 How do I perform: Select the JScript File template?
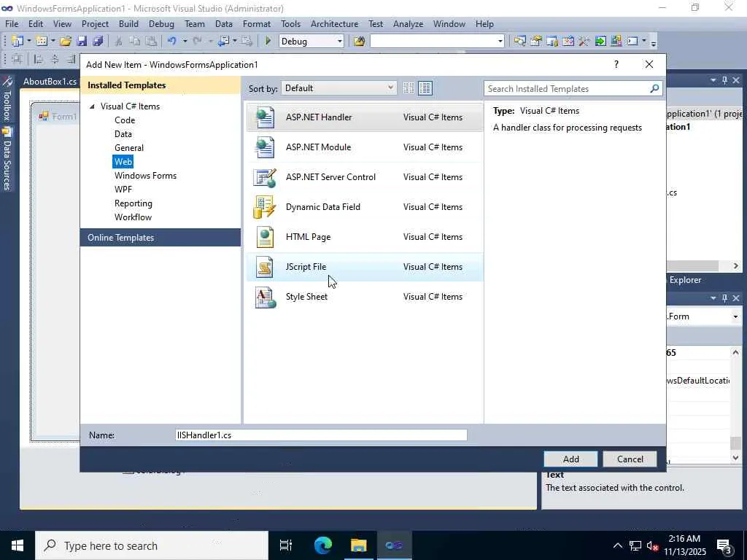point(365,267)
